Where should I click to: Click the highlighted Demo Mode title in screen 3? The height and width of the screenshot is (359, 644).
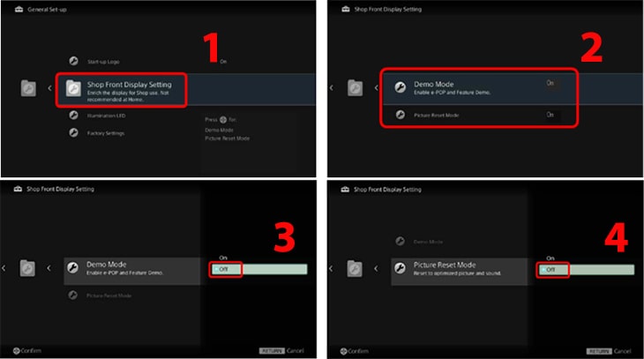tap(107, 264)
